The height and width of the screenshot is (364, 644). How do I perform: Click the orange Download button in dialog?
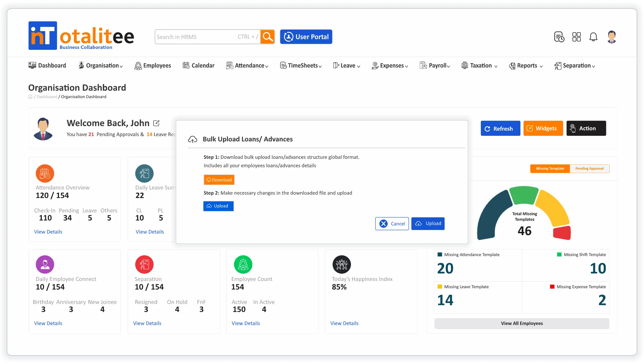point(219,180)
